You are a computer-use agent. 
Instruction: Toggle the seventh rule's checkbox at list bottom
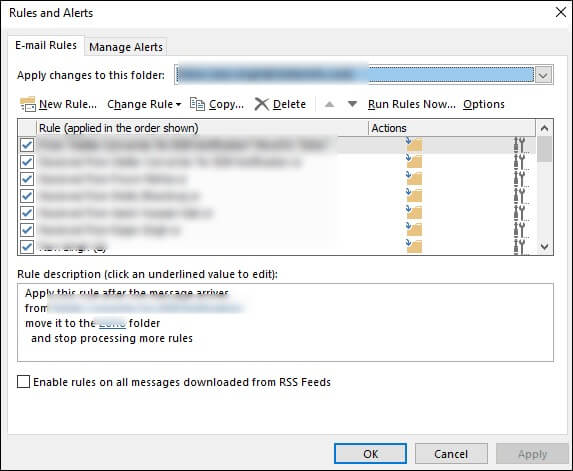tap(27, 247)
